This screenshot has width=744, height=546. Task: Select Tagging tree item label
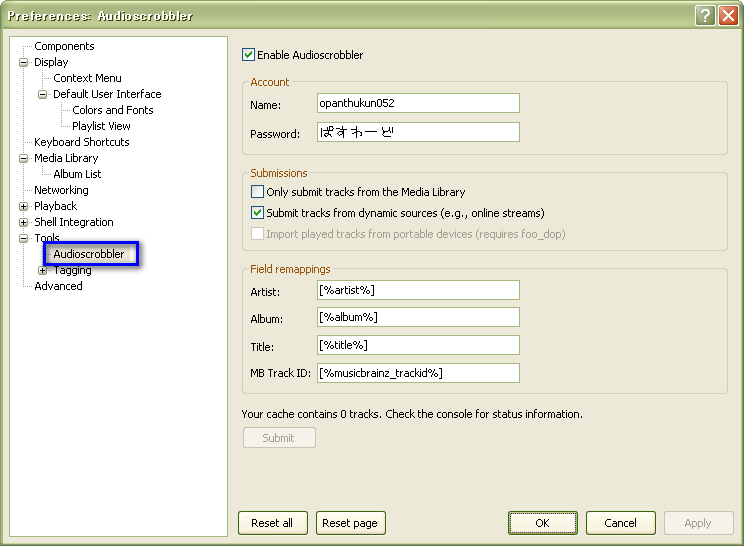(73, 270)
